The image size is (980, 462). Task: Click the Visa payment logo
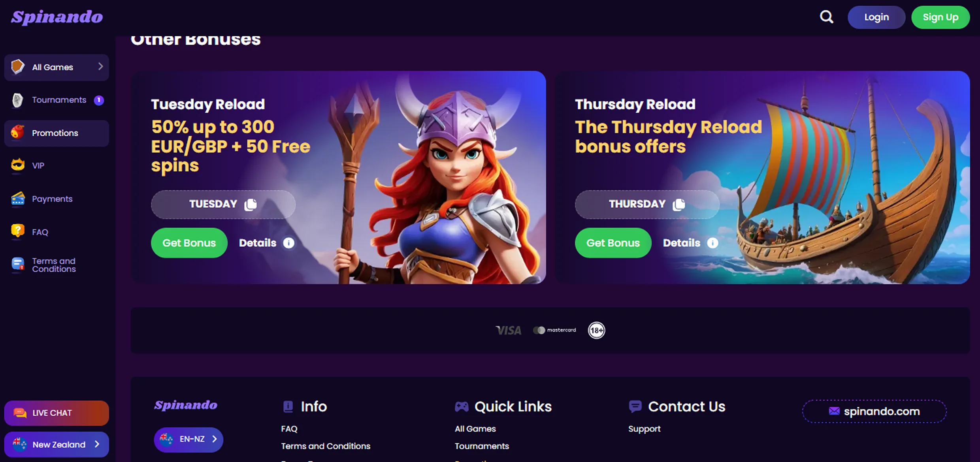508,330
